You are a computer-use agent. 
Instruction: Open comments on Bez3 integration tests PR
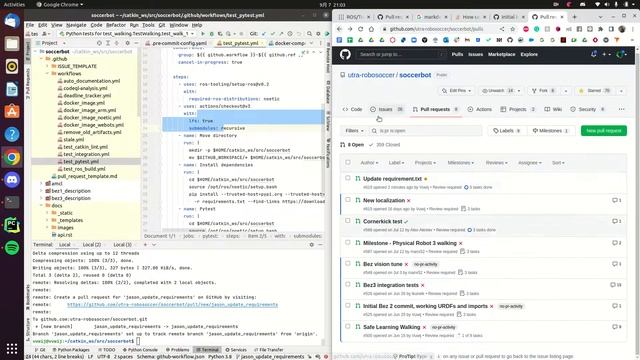click(616, 285)
